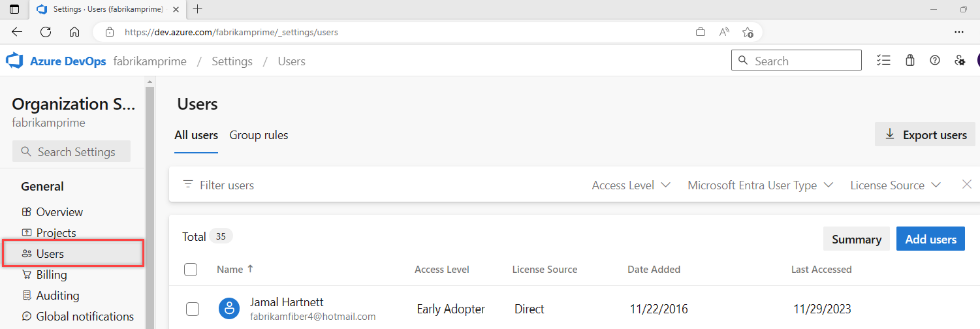Toggle the select all users checkbox
Viewport: 980px width, 329px height.
[x=191, y=270]
